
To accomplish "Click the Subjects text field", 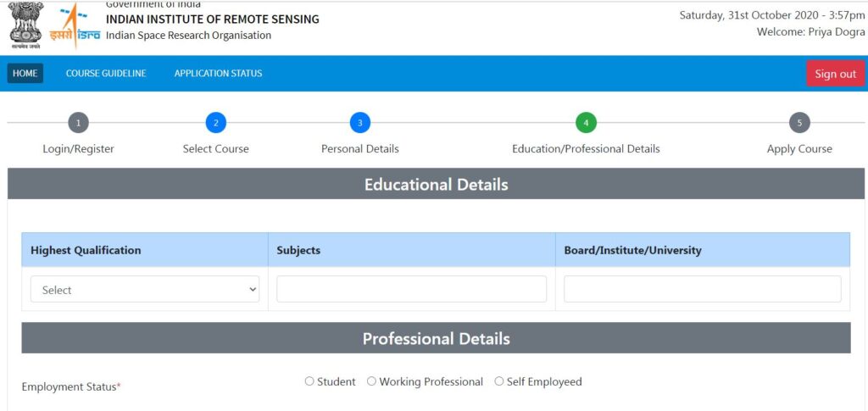I will coord(412,289).
